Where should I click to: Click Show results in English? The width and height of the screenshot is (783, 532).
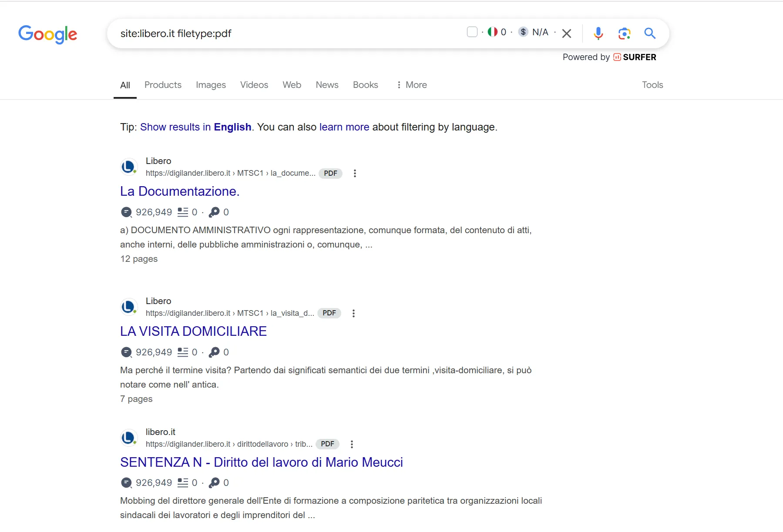(195, 127)
